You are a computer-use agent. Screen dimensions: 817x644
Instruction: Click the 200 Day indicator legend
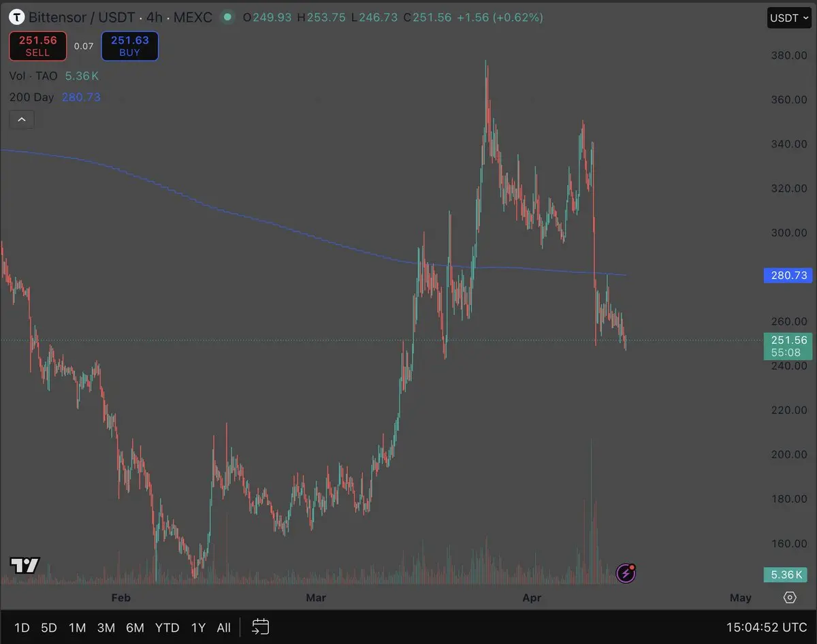click(x=31, y=97)
